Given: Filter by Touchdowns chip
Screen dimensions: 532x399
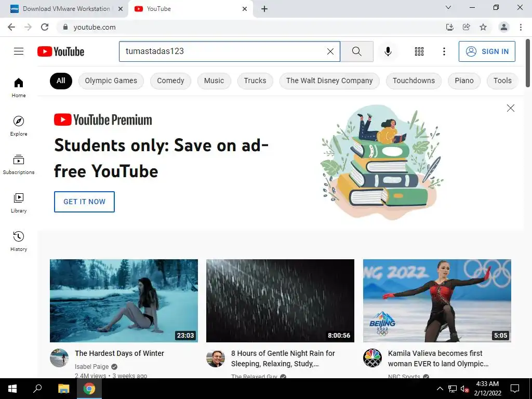Looking at the screenshot, I should tap(414, 81).
